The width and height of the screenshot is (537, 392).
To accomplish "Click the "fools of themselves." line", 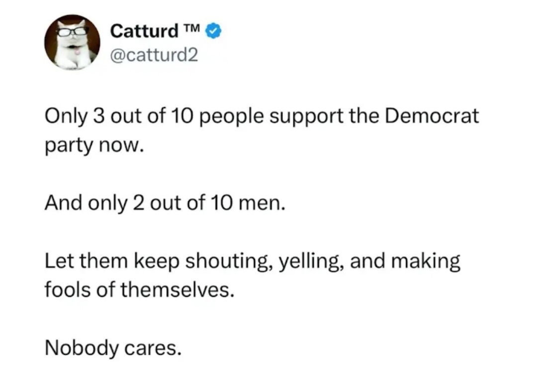I will (139, 290).
